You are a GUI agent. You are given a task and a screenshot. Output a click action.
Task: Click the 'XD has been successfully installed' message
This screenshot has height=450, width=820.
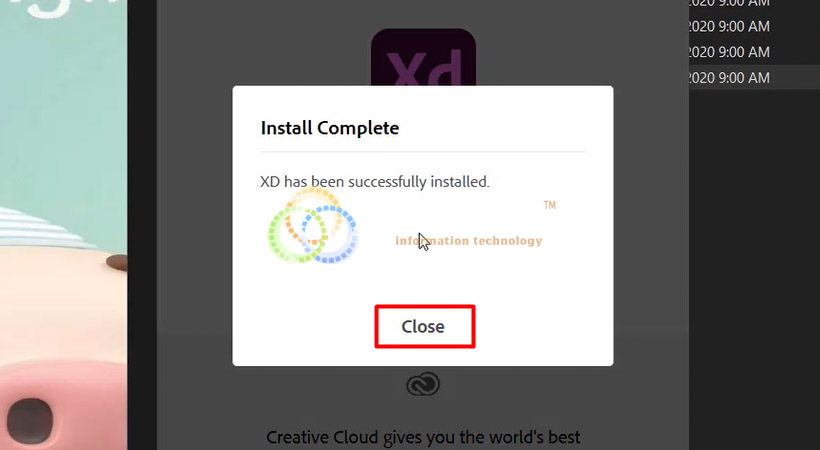coord(374,182)
